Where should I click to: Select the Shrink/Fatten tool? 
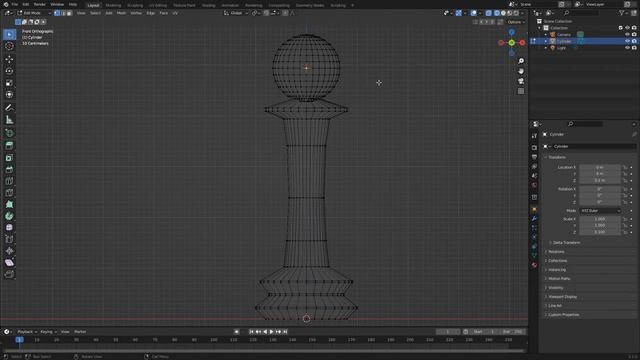9,251
